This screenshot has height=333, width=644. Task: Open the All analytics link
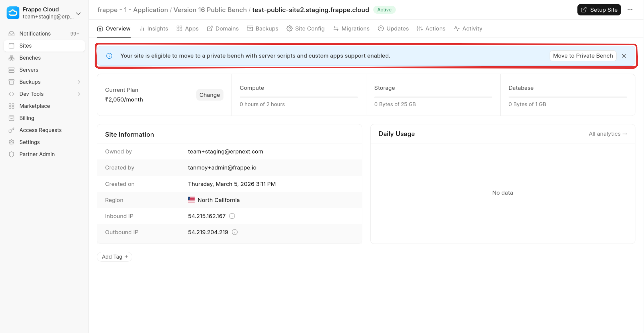pos(608,134)
